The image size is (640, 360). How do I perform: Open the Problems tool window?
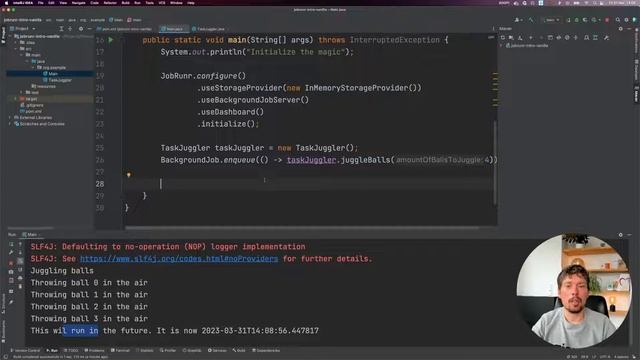94,350
